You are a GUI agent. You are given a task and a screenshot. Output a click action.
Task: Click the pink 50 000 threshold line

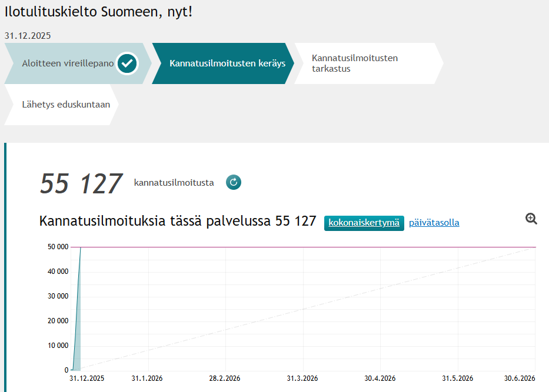[x=303, y=247]
